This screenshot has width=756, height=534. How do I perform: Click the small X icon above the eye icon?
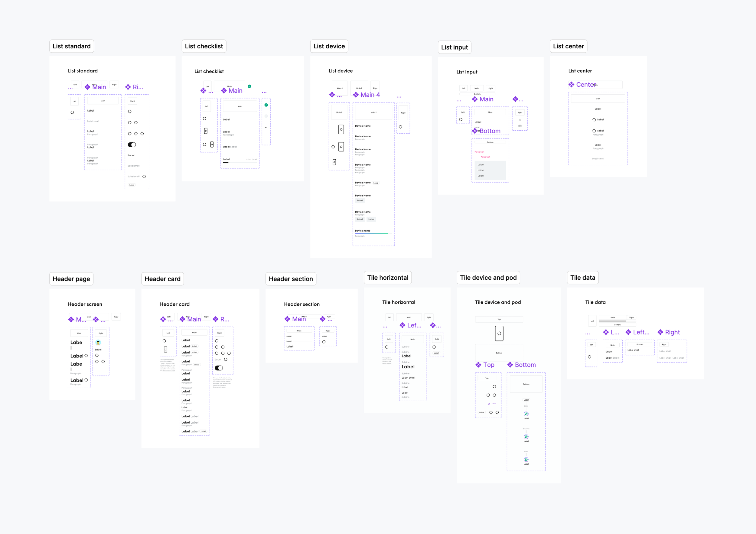pyautogui.click(x=520, y=120)
